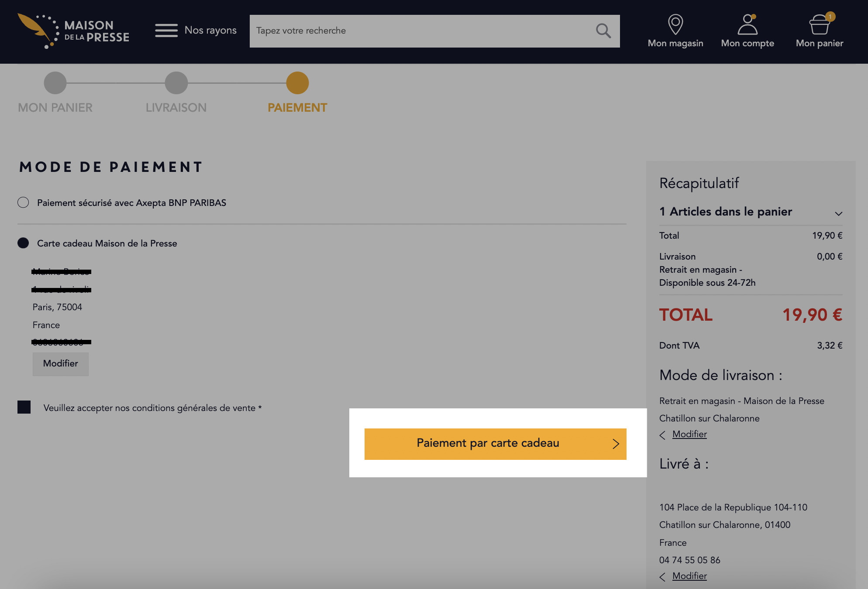Select Paiement sécurisé avec Axepta BNP PARIBAS

[23, 202]
